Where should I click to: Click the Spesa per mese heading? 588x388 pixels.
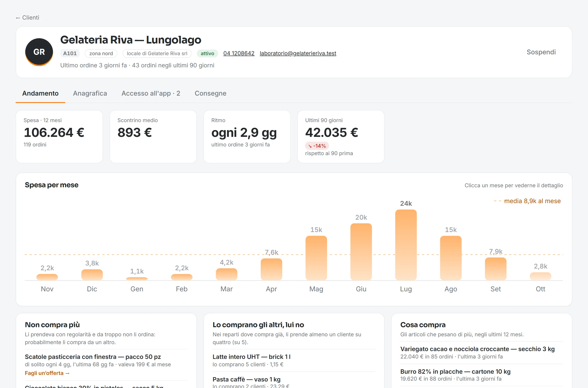click(x=52, y=185)
